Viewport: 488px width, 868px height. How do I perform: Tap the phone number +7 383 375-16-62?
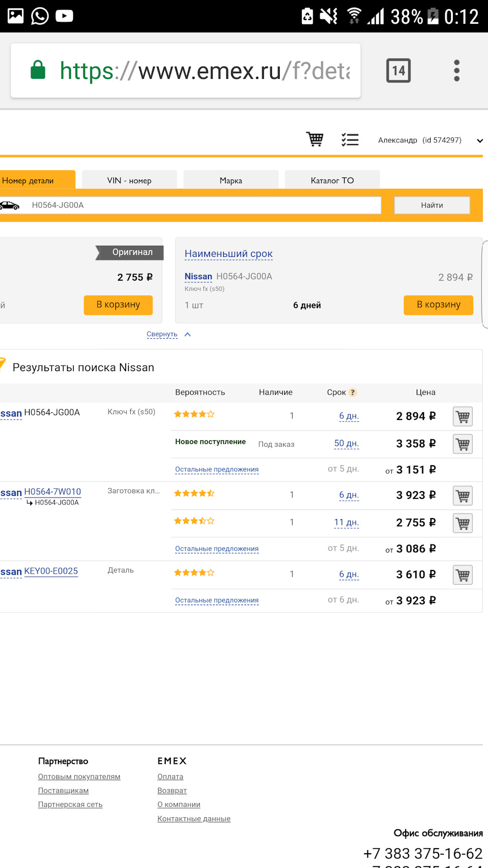tap(423, 853)
